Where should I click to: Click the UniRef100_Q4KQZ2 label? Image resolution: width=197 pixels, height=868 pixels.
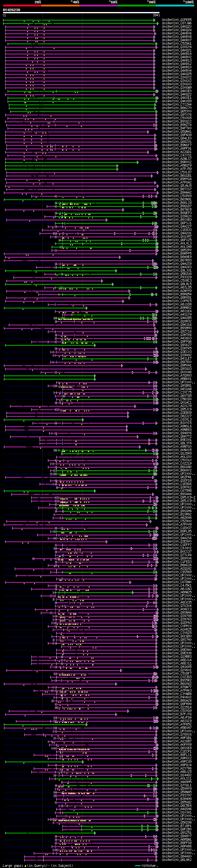177,94
